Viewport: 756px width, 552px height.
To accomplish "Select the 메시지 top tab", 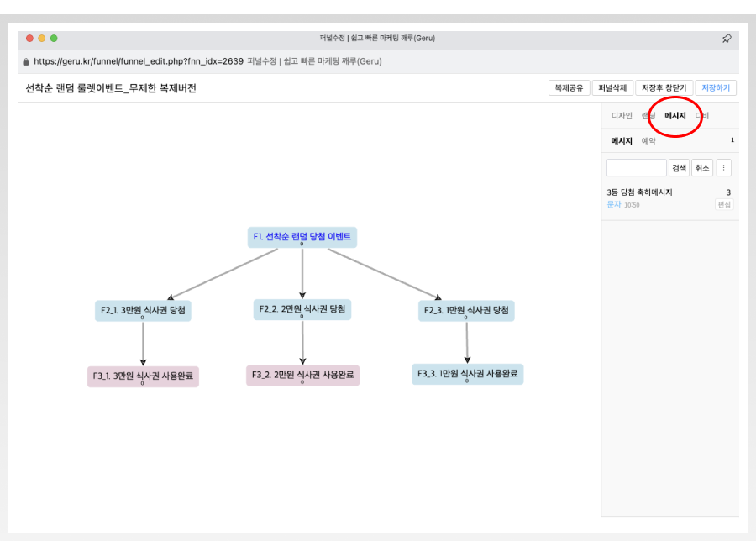I will click(x=675, y=116).
